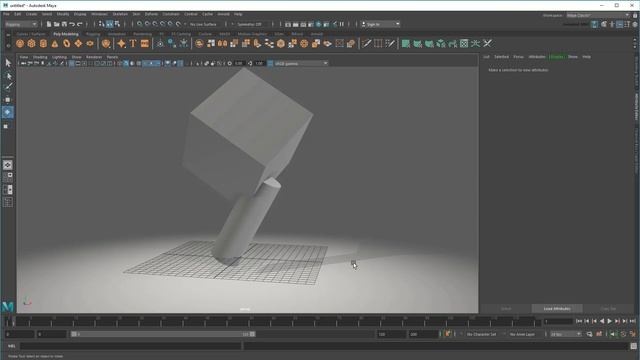The width and height of the screenshot is (640, 360).
Task: Activate the Paint selection tool
Action: [x=8, y=87]
